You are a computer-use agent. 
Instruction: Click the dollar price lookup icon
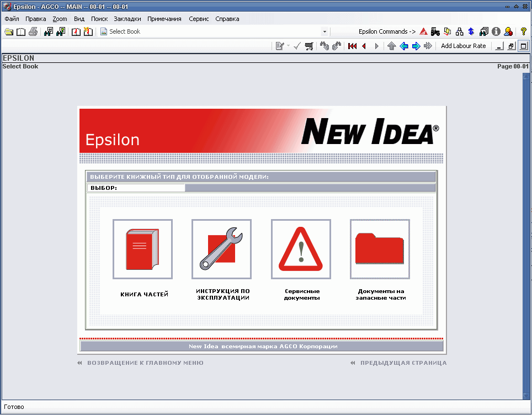click(471, 31)
